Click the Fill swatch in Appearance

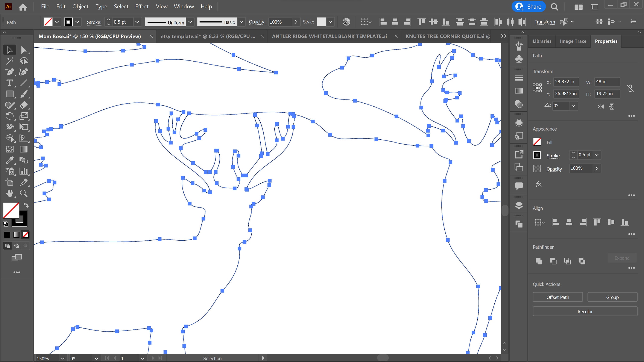(x=537, y=142)
